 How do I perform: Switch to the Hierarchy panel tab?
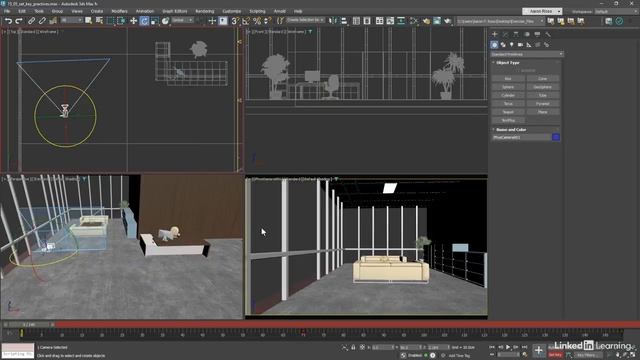516,34
